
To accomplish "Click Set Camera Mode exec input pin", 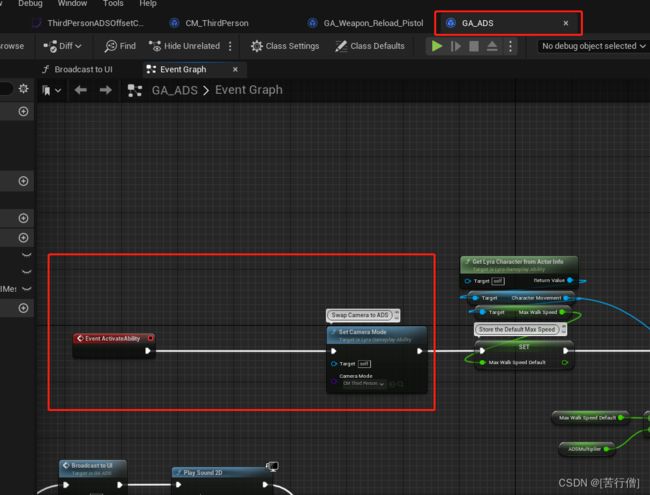I will point(334,351).
